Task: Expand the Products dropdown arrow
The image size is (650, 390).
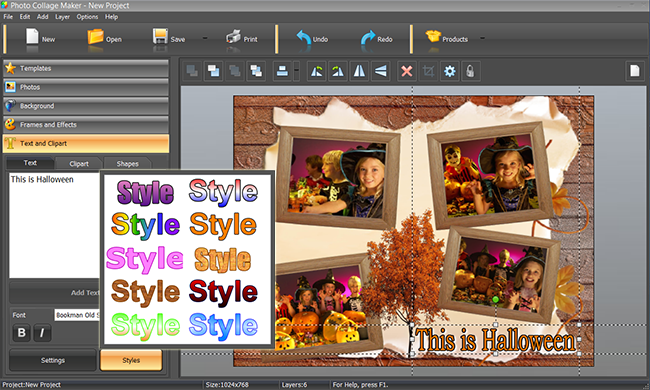Action: point(482,38)
